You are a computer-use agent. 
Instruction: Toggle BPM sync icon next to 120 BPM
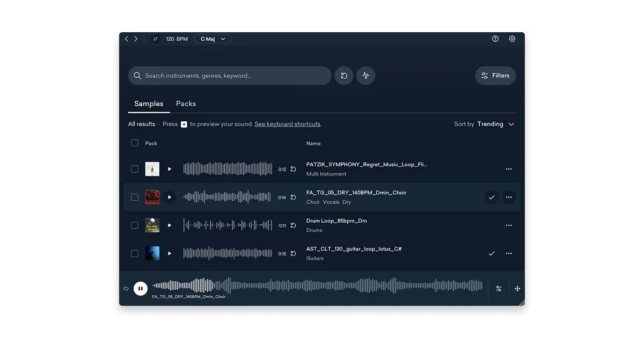156,39
